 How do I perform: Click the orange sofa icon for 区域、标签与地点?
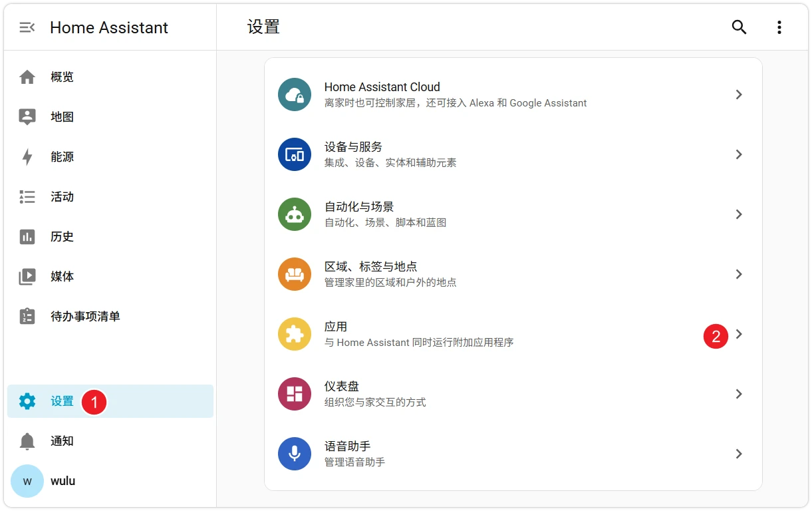coord(295,274)
